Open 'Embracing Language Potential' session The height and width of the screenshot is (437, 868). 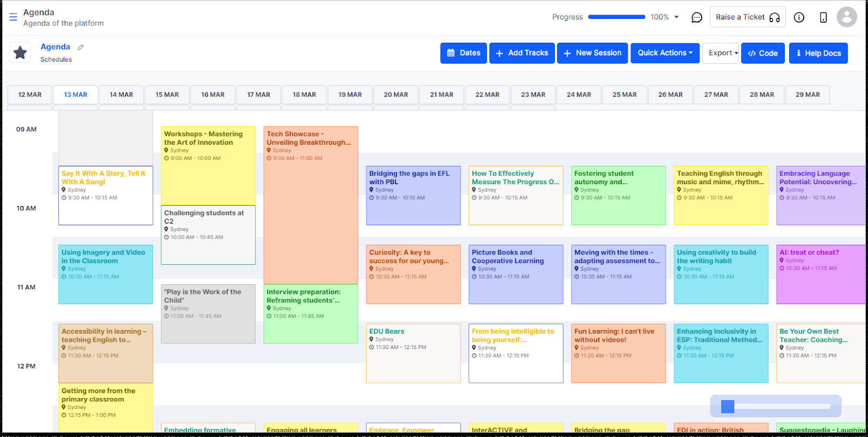(821, 196)
